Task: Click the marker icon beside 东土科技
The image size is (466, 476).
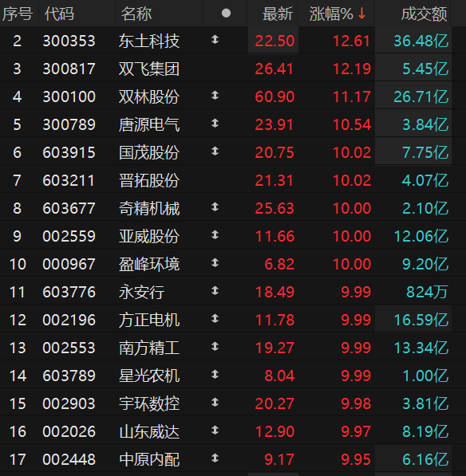Action: tap(215, 39)
